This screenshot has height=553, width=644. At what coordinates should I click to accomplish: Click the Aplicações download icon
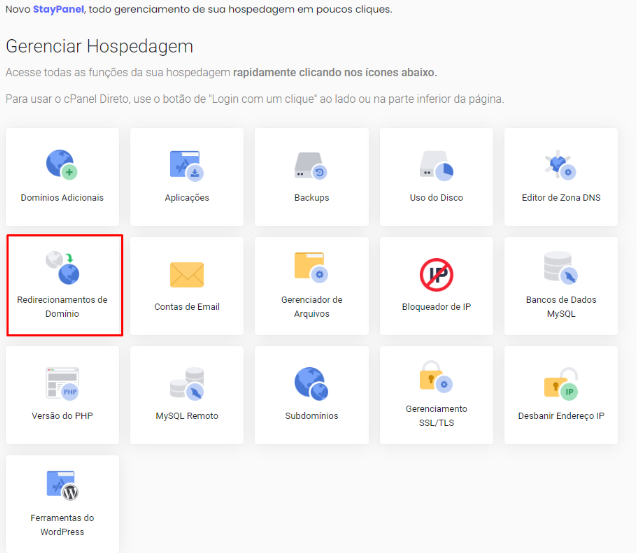[187, 165]
